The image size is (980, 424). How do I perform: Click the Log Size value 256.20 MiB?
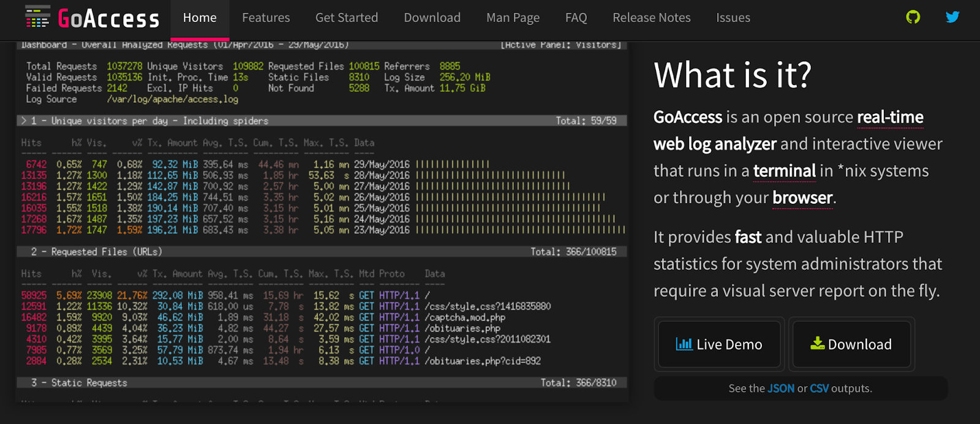click(465, 77)
